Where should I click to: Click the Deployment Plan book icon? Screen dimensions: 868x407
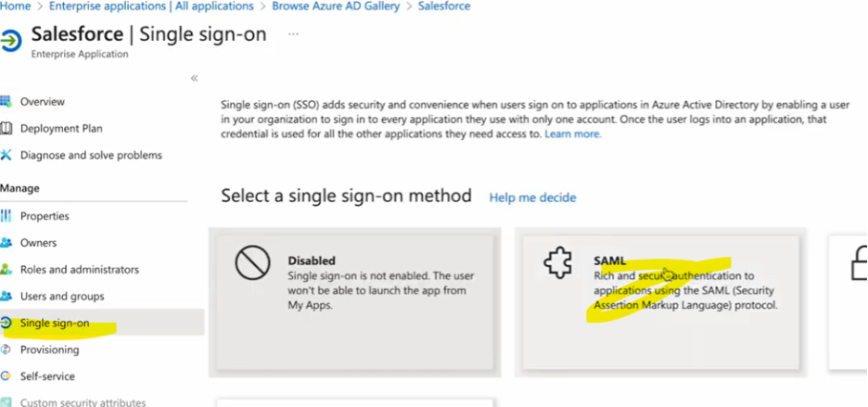coord(6,128)
